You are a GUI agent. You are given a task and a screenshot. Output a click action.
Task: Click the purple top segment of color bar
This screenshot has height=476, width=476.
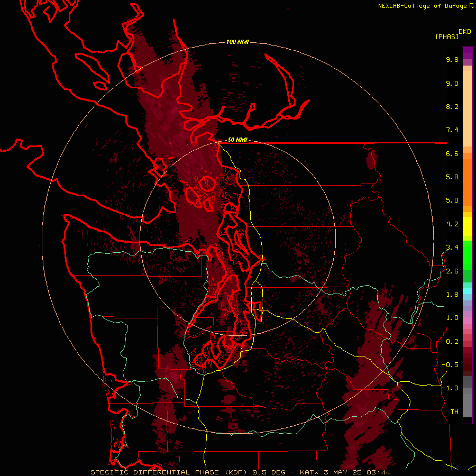pyautogui.click(x=467, y=53)
